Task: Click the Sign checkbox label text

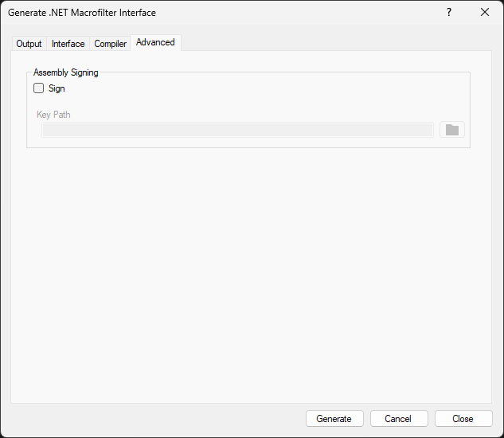Action: [57, 88]
